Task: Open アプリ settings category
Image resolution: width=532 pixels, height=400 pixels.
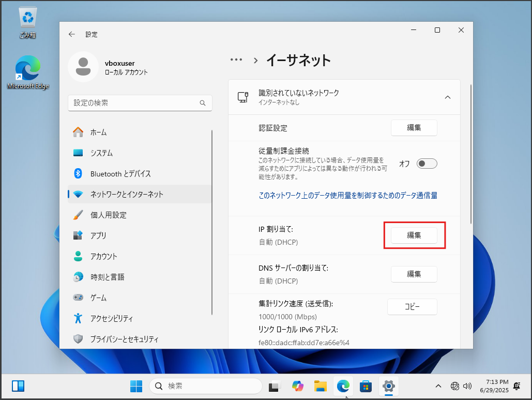Action: 140,235
